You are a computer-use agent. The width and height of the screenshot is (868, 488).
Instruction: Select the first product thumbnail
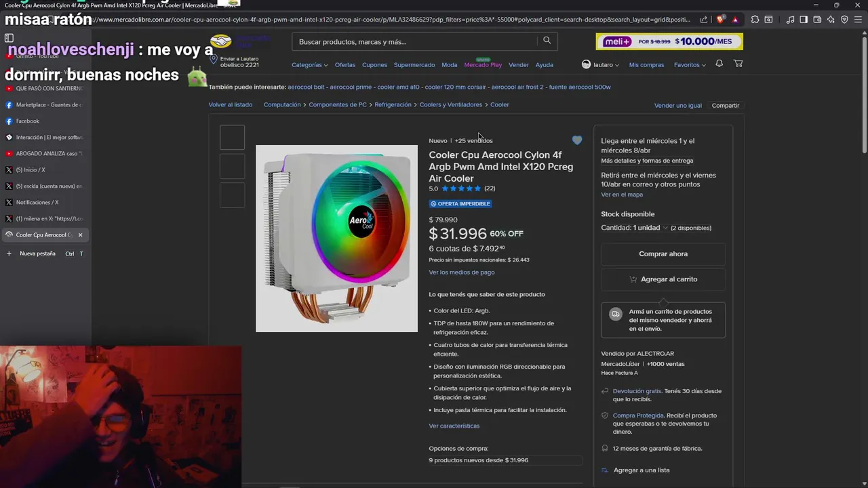coord(232,138)
